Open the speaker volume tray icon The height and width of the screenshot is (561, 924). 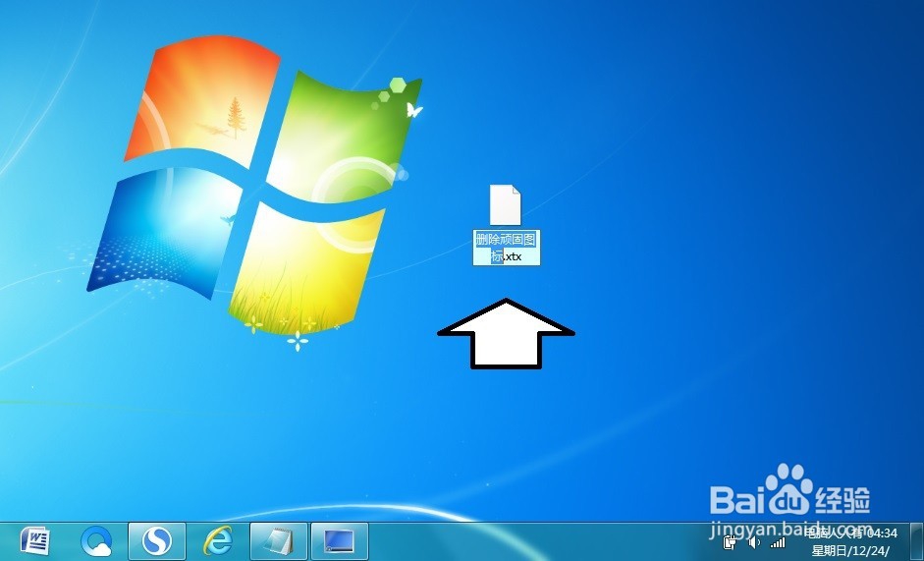pyautogui.click(x=754, y=542)
